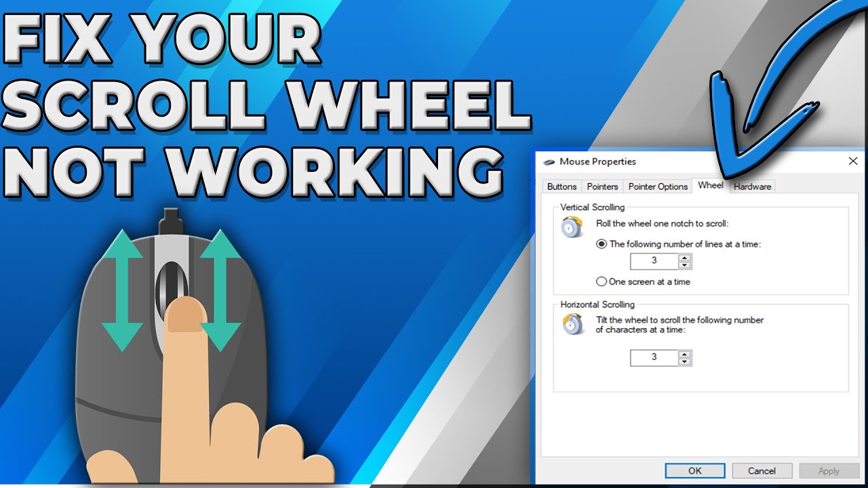Close the Mouse Properties dialog
This screenshot has width=868, height=488.
853,161
